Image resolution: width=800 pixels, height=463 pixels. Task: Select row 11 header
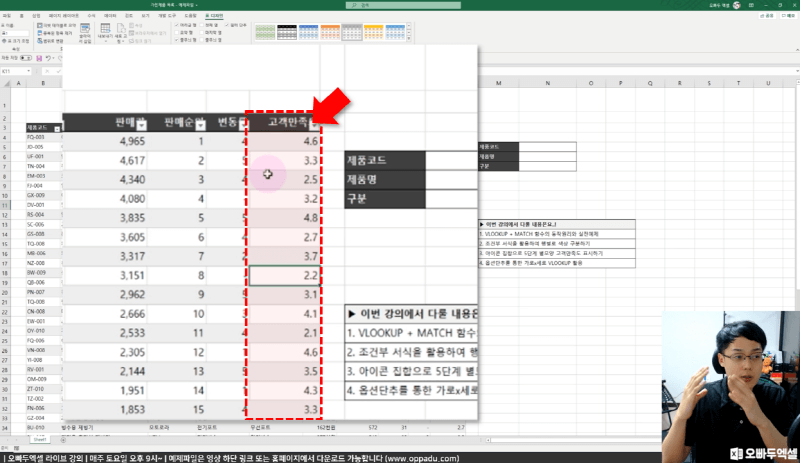[5, 205]
